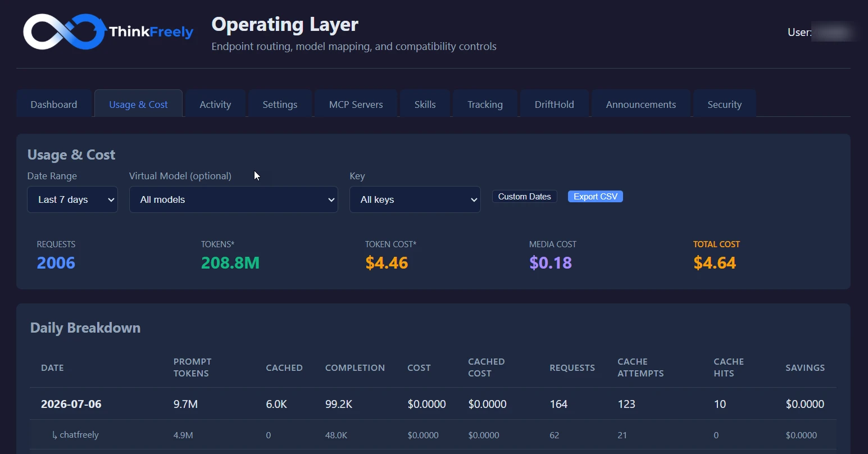The width and height of the screenshot is (868, 454).
Task: Click the 21 chatfreely cache attempts cell
Action: click(x=622, y=435)
